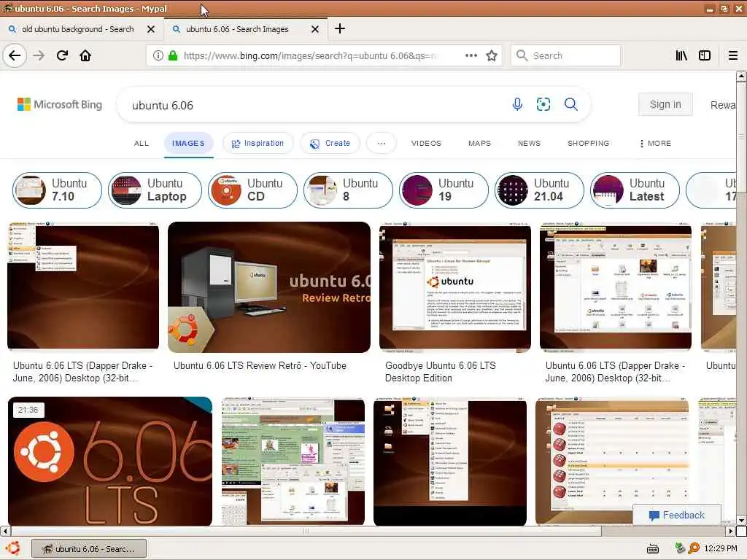Screen dimensions: 747x560
Task: Open the VIDEOS tab
Action: pos(426,144)
